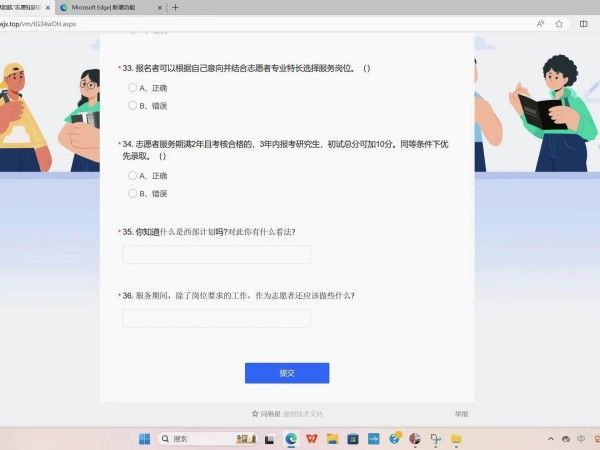600x450 pixels.
Task: Click the Microsoft Edge taskbar icon
Action: [x=291, y=438]
